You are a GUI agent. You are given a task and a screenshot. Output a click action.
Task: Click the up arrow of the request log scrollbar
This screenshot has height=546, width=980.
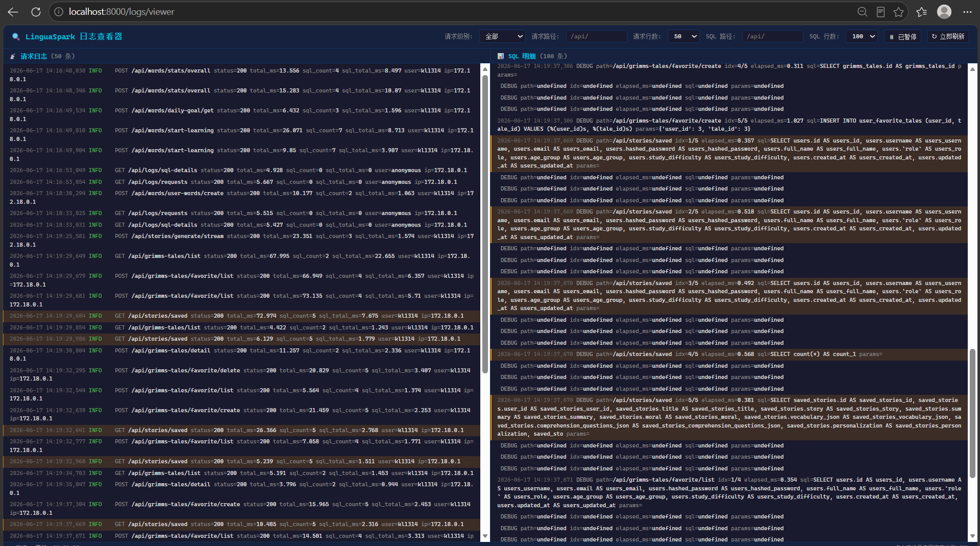tap(485, 69)
